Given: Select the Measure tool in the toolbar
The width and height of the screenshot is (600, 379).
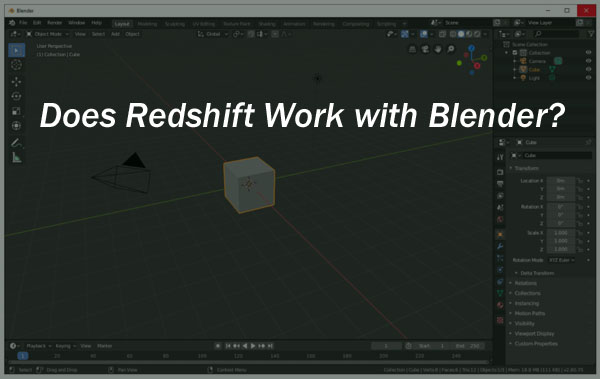Looking at the screenshot, I should coord(16,157).
